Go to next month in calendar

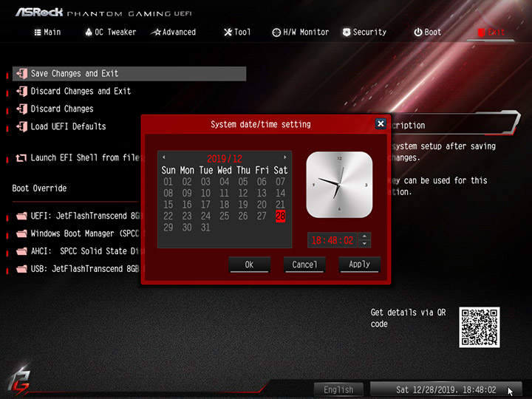coord(285,157)
